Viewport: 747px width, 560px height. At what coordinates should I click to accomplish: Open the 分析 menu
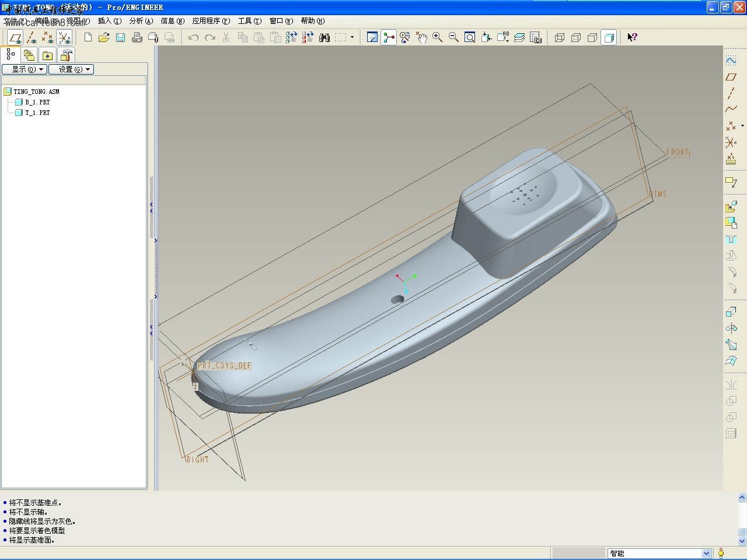click(x=141, y=21)
